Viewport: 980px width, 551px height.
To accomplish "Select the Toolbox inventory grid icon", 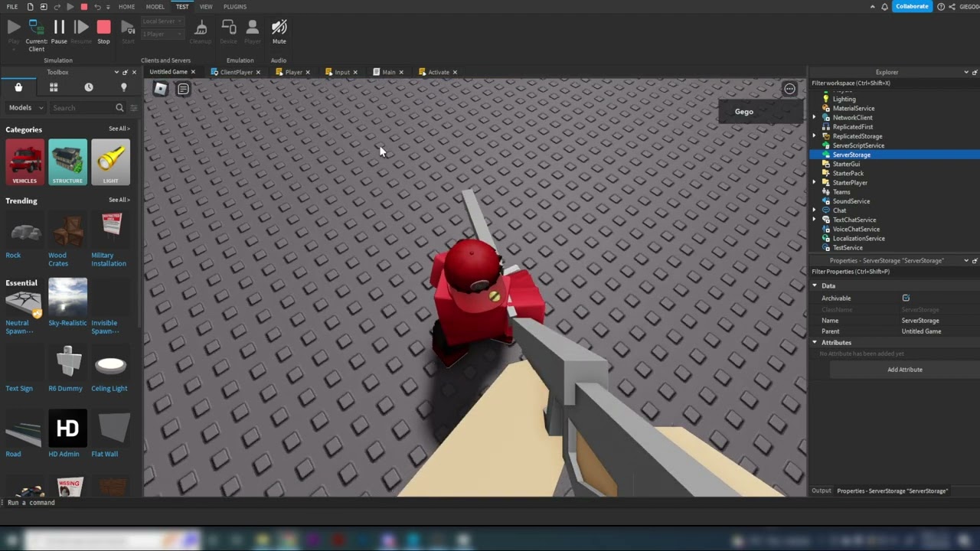I will [54, 87].
